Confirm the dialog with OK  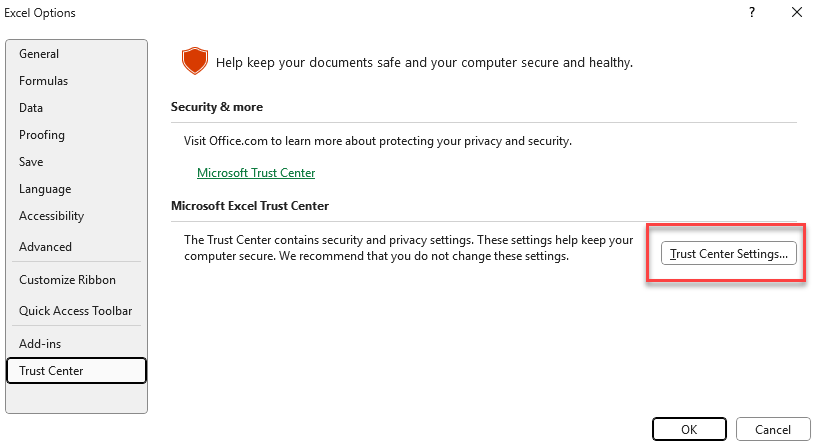point(689,429)
